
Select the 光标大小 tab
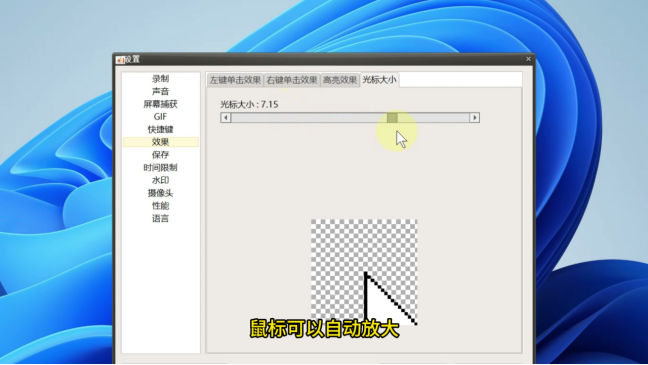(379, 80)
